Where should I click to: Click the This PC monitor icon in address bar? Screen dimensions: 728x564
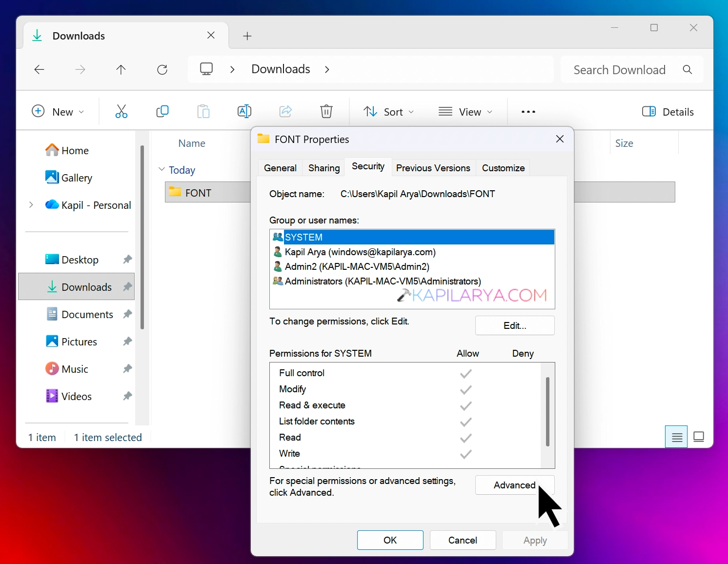tap(206, 69)
